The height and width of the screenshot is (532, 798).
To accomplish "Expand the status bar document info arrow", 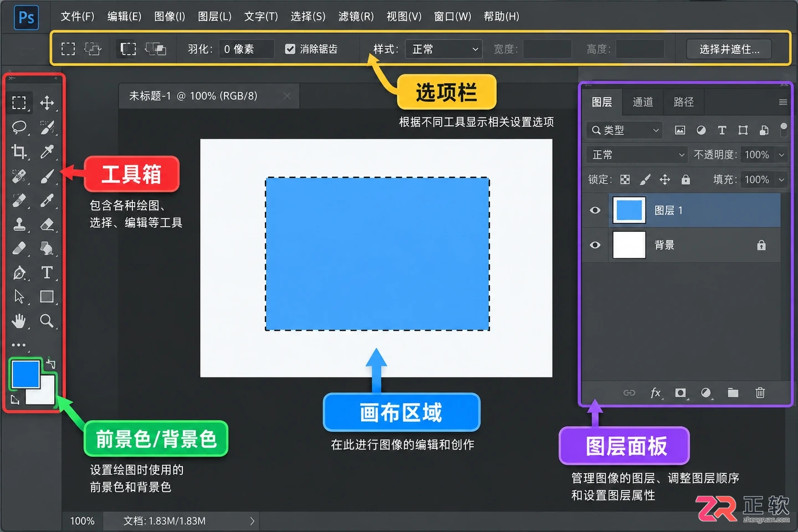I will (252, 521).
